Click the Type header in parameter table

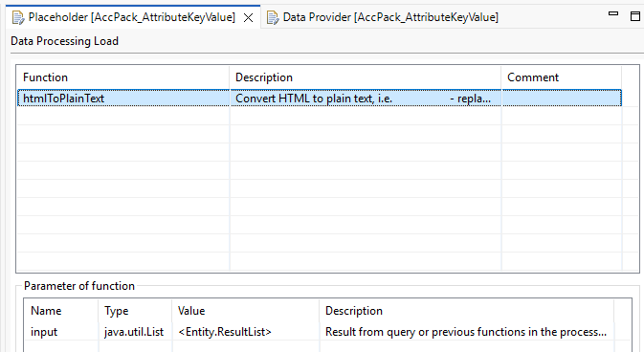coord(135,311)
